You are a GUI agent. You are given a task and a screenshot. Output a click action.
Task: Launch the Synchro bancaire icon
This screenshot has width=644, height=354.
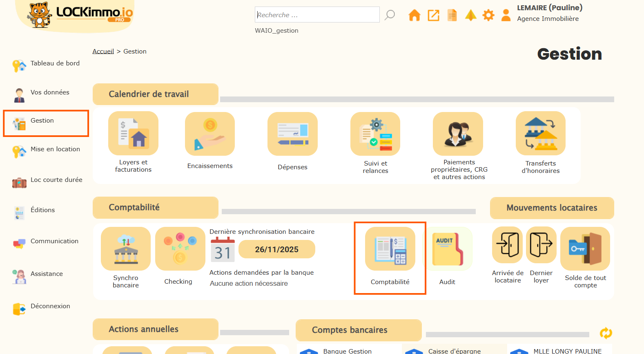(126, 249)
